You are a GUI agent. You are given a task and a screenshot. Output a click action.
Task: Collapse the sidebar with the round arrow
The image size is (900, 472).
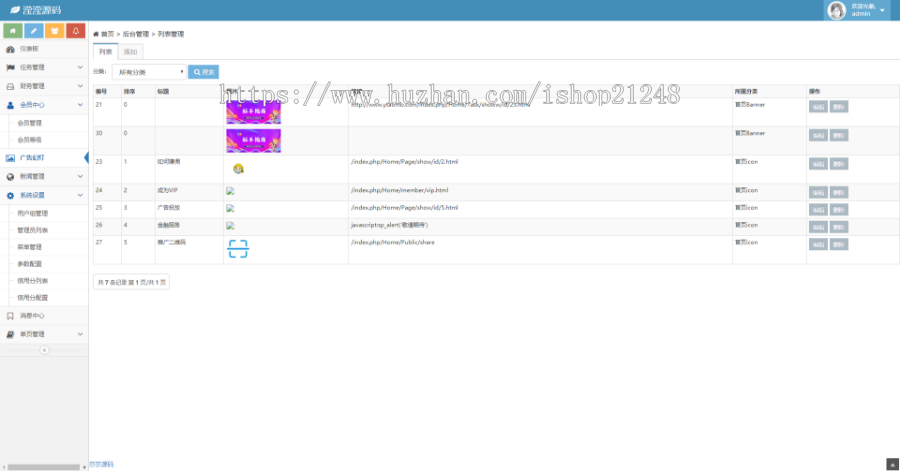point(44,350)
